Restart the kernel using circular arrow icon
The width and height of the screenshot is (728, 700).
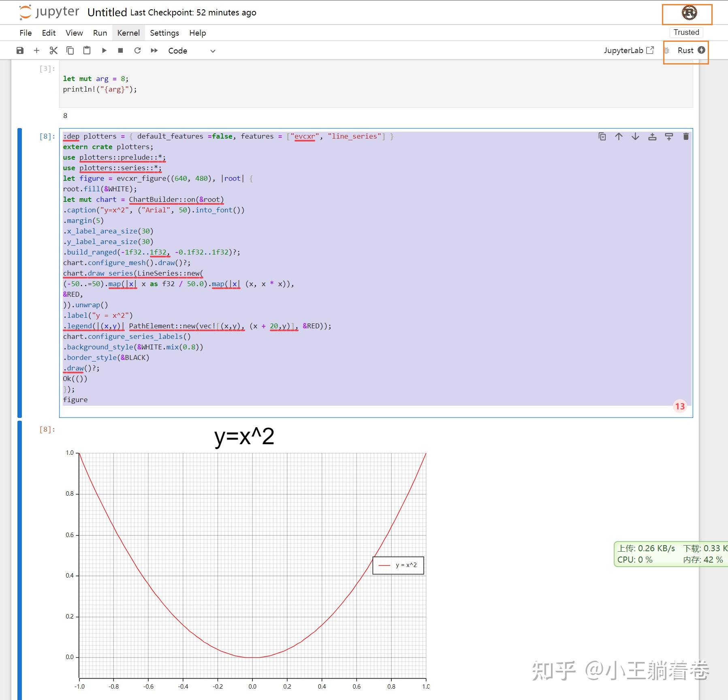(137, 50)
